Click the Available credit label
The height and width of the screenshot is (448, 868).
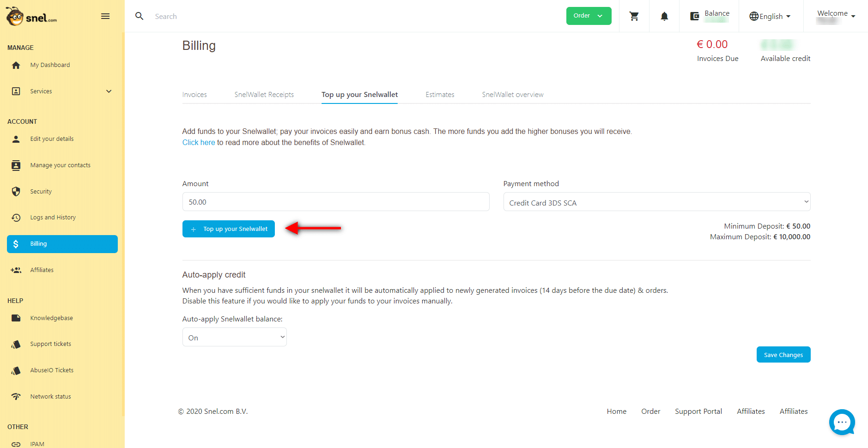coord(785,59)
